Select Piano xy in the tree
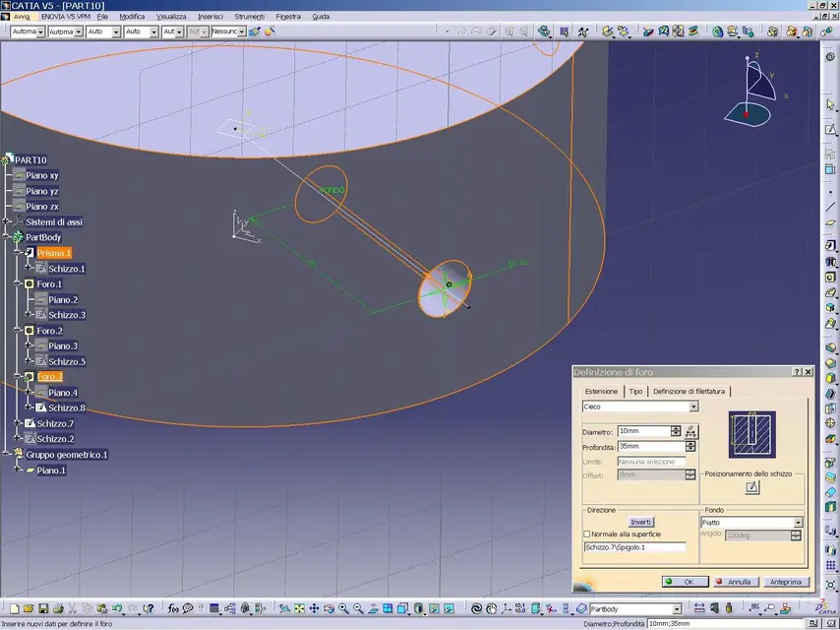This screenshot has width=840, height=630. pyautogui.click(x=41, y=175)
